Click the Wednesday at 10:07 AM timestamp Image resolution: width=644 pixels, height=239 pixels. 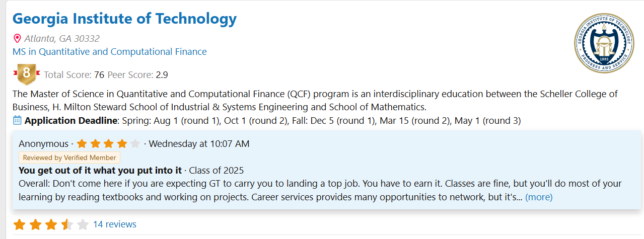pyautogui.click(x=199, y=144)
